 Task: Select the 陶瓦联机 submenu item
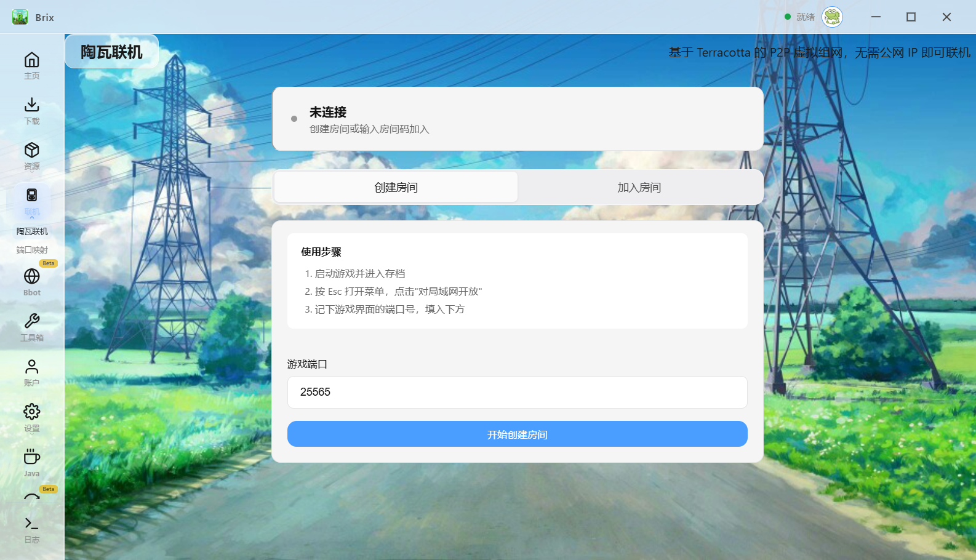tap(32, 231)
